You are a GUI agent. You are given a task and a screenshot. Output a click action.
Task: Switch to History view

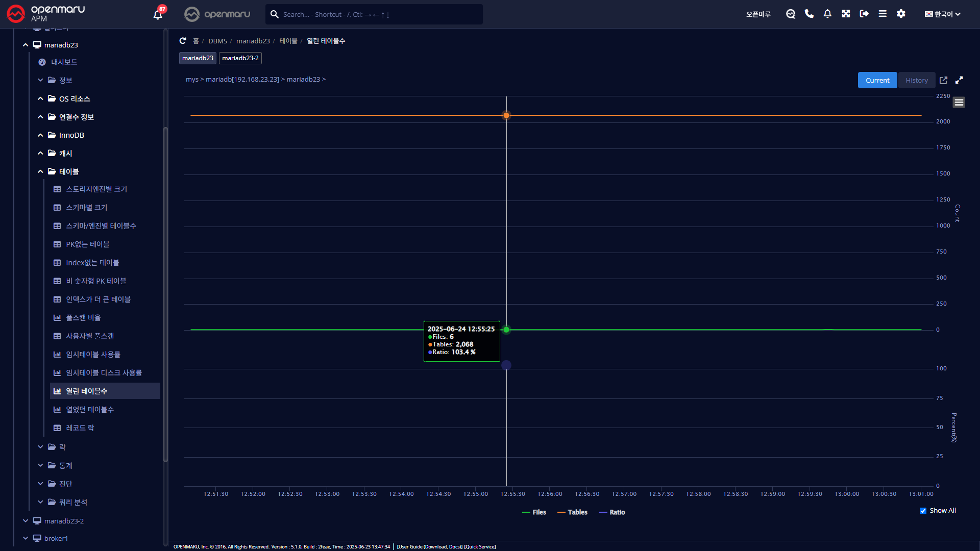pos(916,80)
